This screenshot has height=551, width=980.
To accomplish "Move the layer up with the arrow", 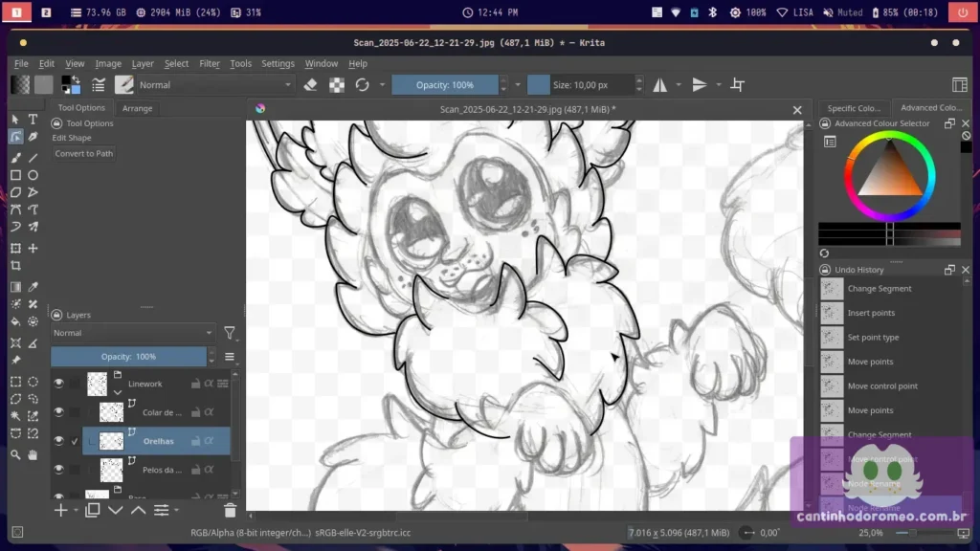I will (x=138, y=511).
